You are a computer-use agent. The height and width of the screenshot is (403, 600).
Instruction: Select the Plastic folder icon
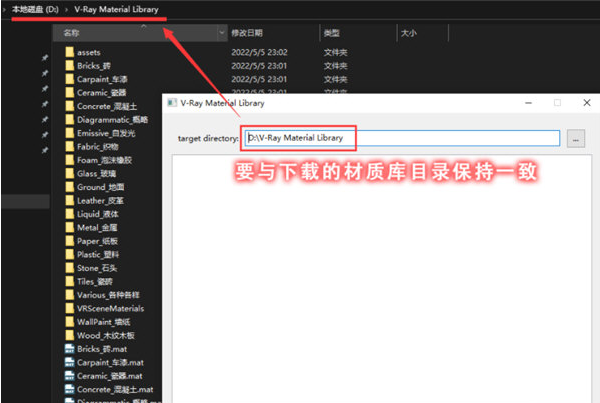click(x=70, y=254)
